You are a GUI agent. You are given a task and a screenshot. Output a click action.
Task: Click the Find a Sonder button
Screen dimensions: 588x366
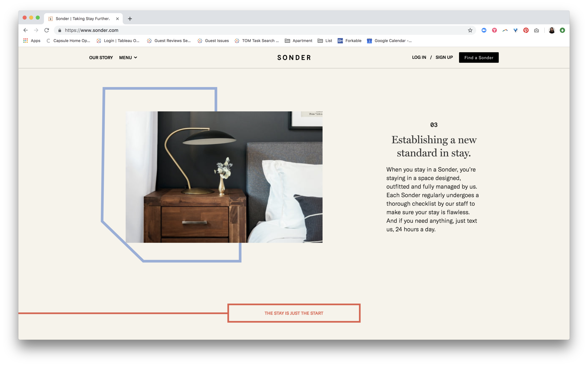[x=479, y=58]
